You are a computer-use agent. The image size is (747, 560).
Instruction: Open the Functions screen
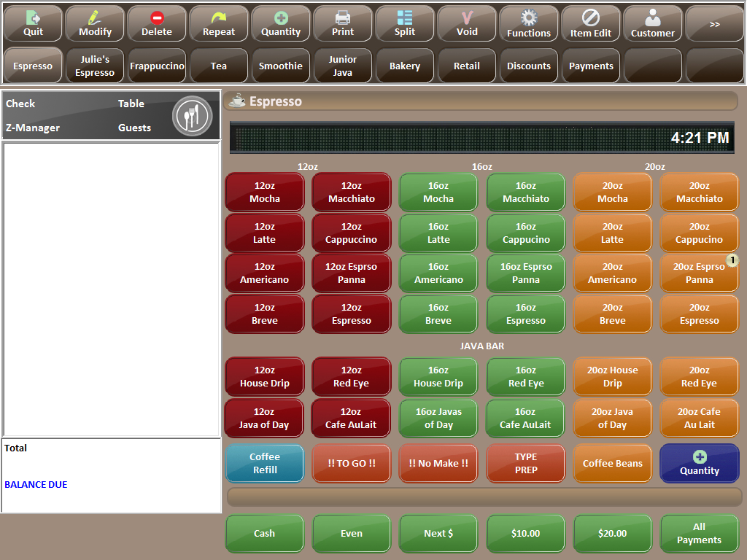[x=528, y=23]
